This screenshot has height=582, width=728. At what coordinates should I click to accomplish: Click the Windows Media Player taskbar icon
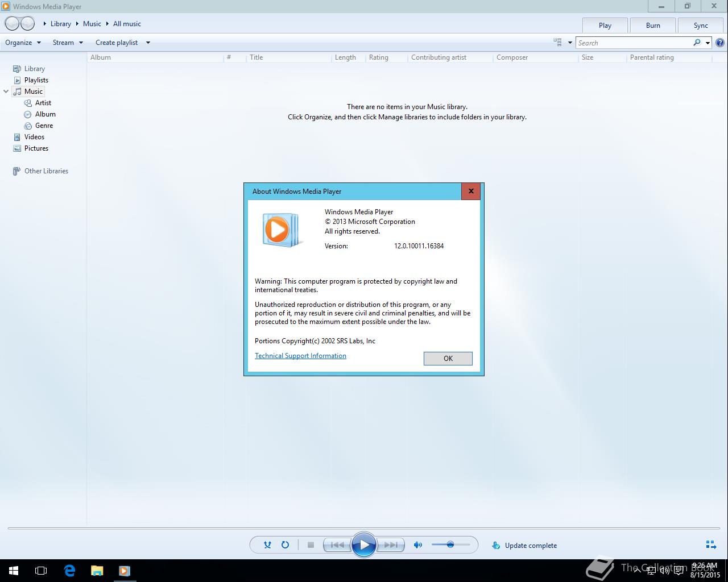125,571
